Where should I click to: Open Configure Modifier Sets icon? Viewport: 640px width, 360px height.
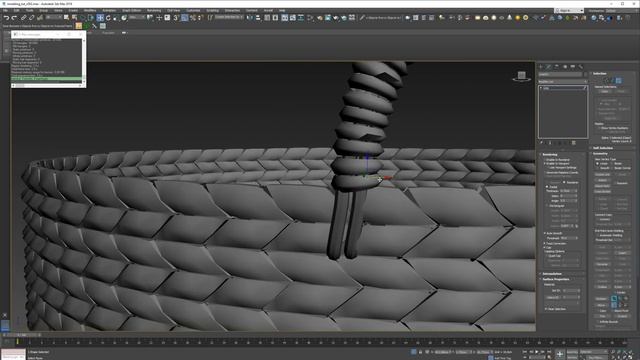(574, 143)
